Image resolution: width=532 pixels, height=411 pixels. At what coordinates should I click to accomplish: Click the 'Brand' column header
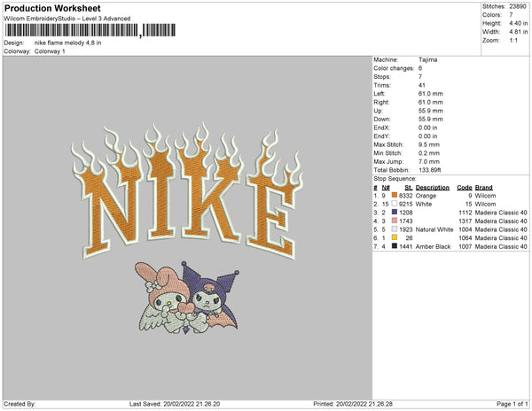pyautogui.click(x=484, y=188)
